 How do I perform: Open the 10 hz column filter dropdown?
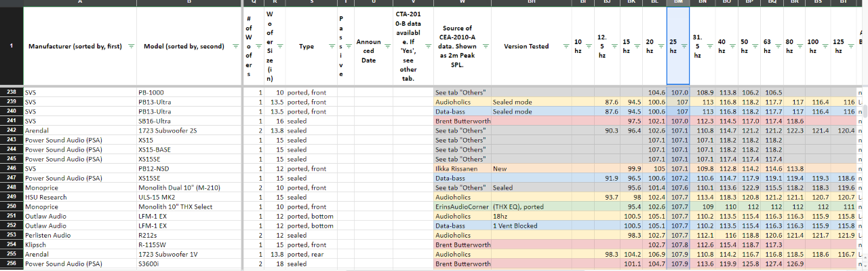coord(589,47)
